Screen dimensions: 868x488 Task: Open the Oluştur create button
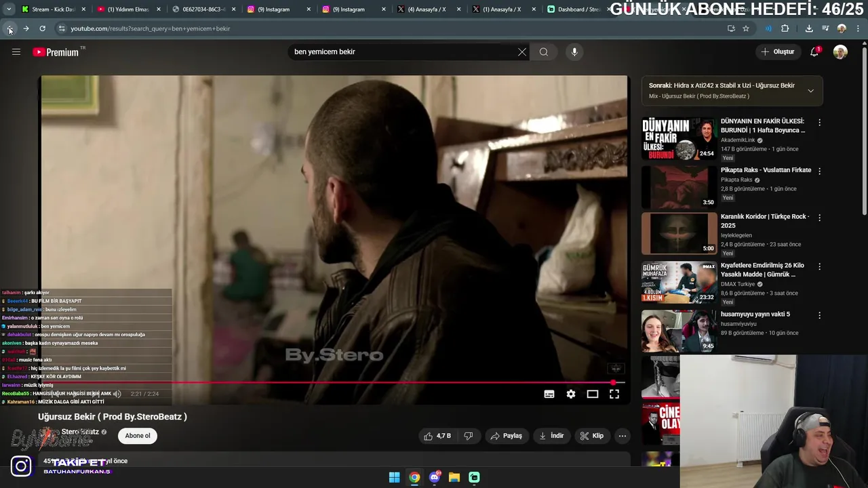(x=777, y=52)
